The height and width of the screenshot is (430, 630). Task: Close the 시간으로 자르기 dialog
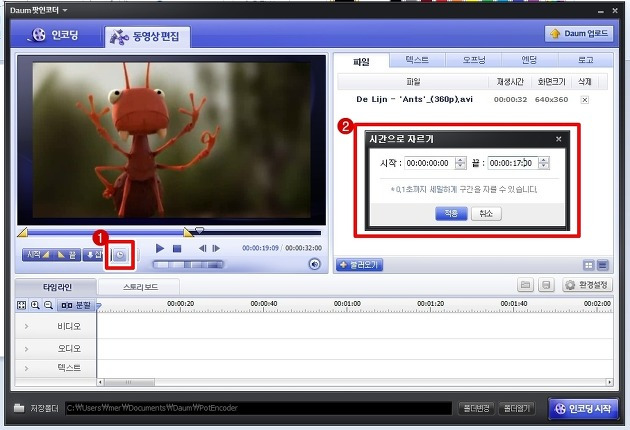click(x=558, y=139)
